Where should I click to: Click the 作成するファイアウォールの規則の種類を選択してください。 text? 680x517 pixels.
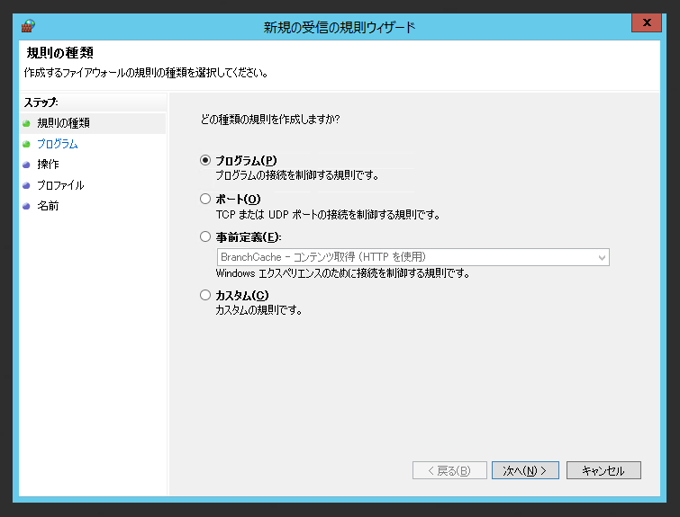pos(146,72)
